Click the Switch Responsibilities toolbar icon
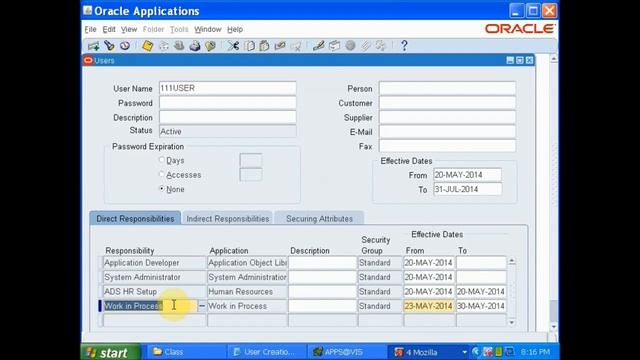 pyautogui.click(x=179, y=46)
